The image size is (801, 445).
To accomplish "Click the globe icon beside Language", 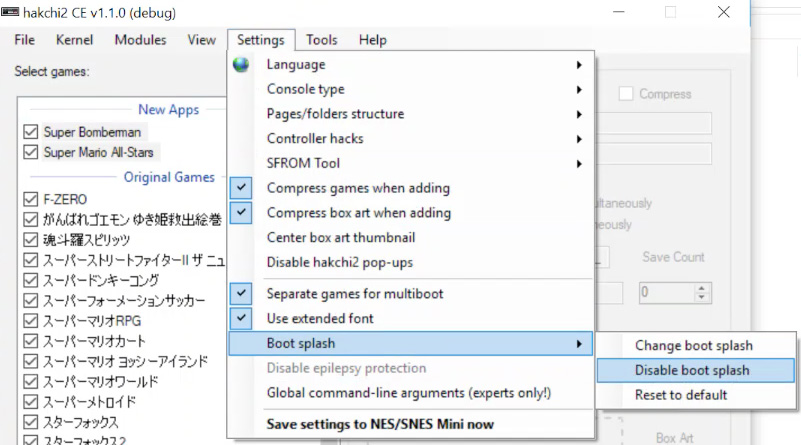I will pyautogui.click(x=241, y=65).
